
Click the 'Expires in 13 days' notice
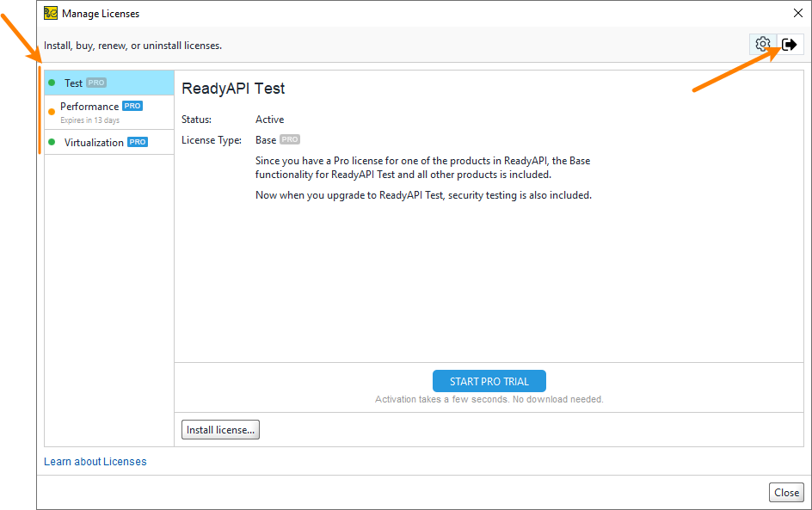(90, 120)
